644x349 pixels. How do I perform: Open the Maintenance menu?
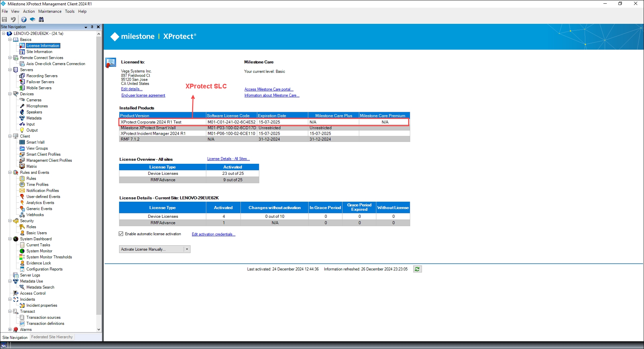[50, 11]
